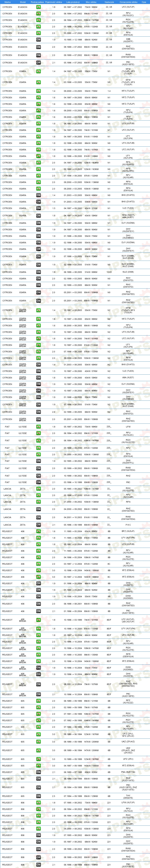Viewport: 150px width, 868px height.
Task: Click petrol icon in 605 XFZ (ES9J4) row
Action: (x=38, y=765)
